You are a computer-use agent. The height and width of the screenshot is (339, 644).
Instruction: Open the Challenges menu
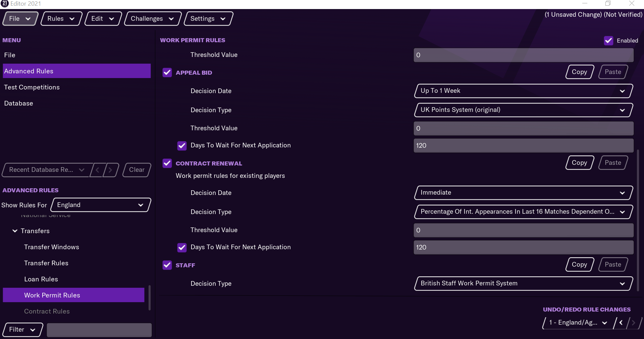pos(152,19)
